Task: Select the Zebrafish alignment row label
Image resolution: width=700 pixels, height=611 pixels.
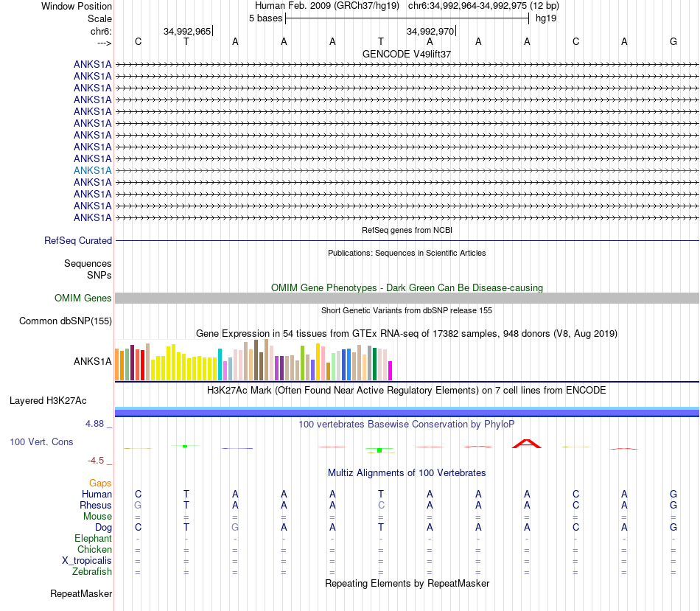Action: point(92,572)
